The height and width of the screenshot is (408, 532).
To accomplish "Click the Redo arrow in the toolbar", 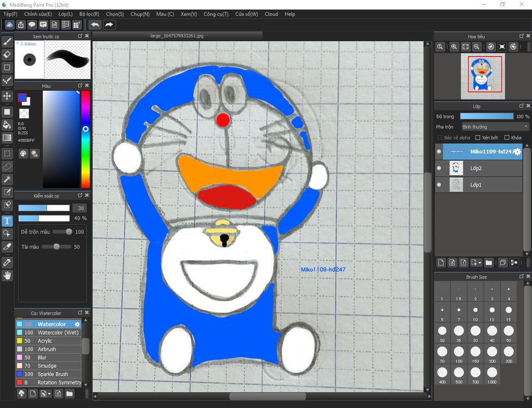I will [109, 25].
